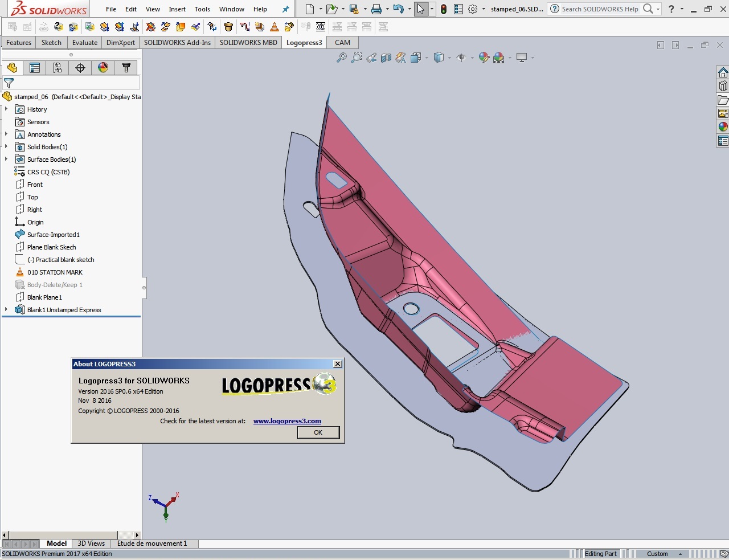This screenshot has height=560, width=729.
Task: Switch to the Evaluate tab
Action: click(x=85, y=43)
